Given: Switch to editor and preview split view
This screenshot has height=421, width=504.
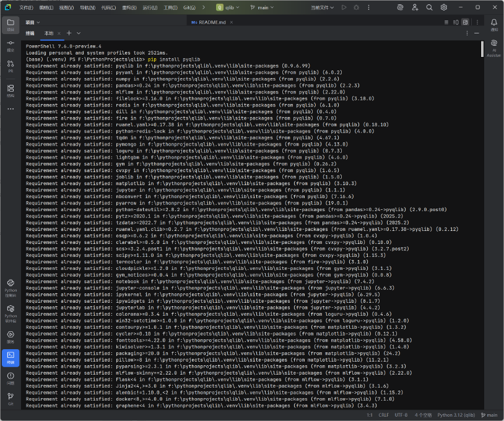Looking at the screenshot, I should 456,22.
